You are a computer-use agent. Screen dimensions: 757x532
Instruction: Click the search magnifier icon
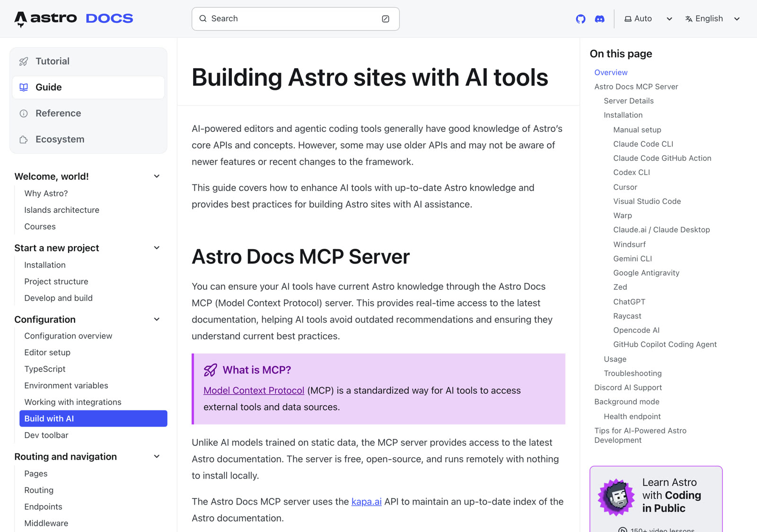203,18
